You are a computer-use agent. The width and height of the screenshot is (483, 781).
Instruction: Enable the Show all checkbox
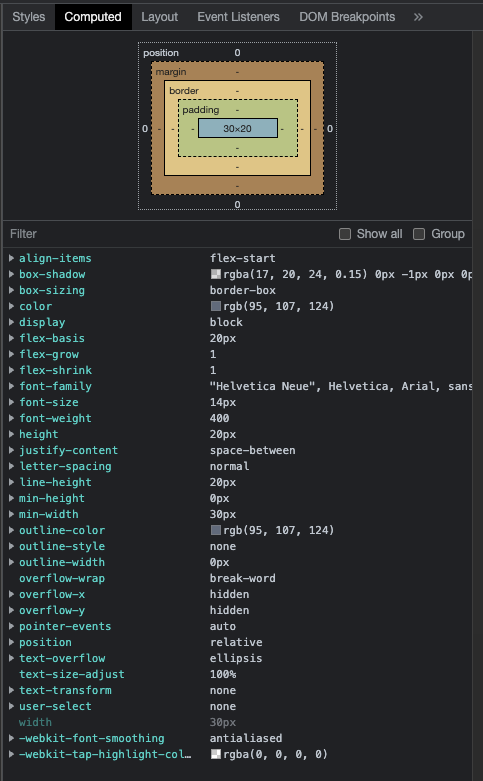click(345, 234)
